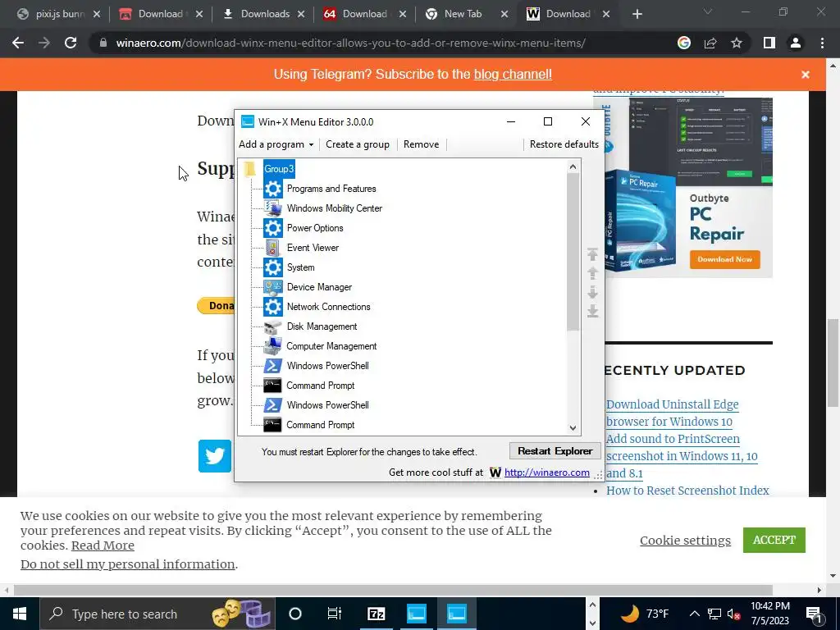Click the Disk Management icon
The width and height of the screenshot is (840, 630).
click(272, 326)
